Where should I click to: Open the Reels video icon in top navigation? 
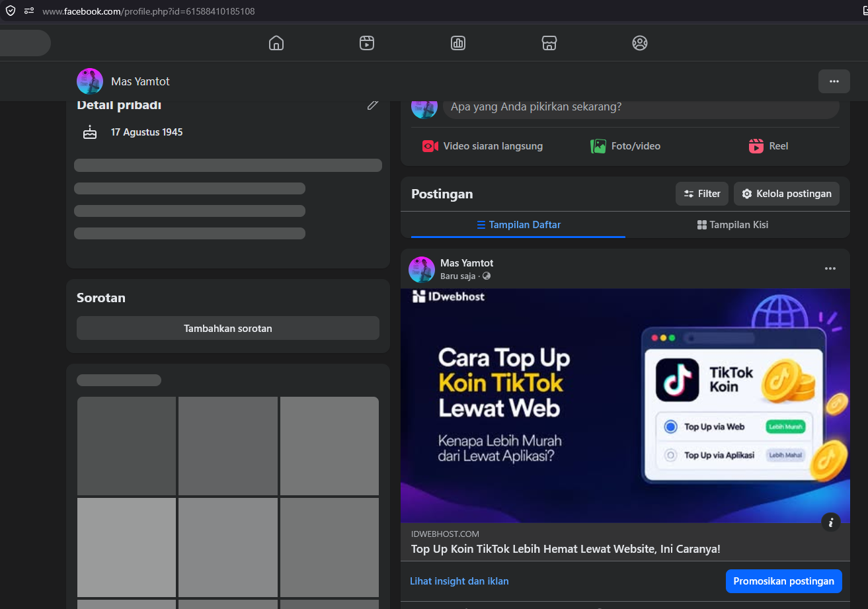pyautogui.click(x=367, y=43)
